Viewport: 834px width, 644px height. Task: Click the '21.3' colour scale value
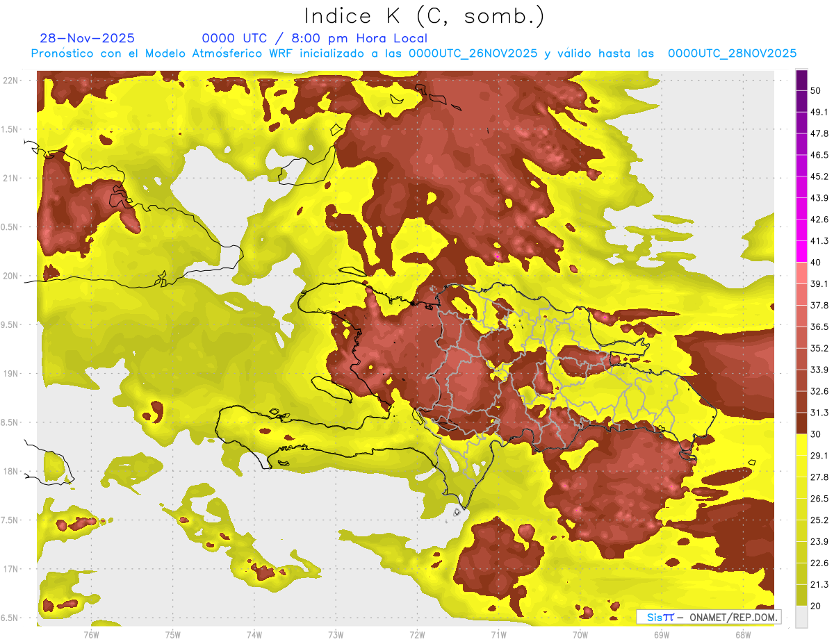pyautogui.click(x=819, y=585)
